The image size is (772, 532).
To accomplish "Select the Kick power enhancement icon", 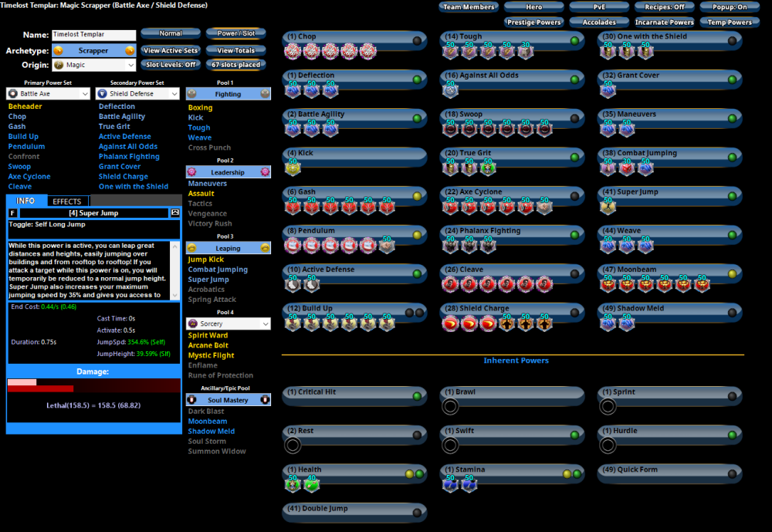I will coord(293,168).
